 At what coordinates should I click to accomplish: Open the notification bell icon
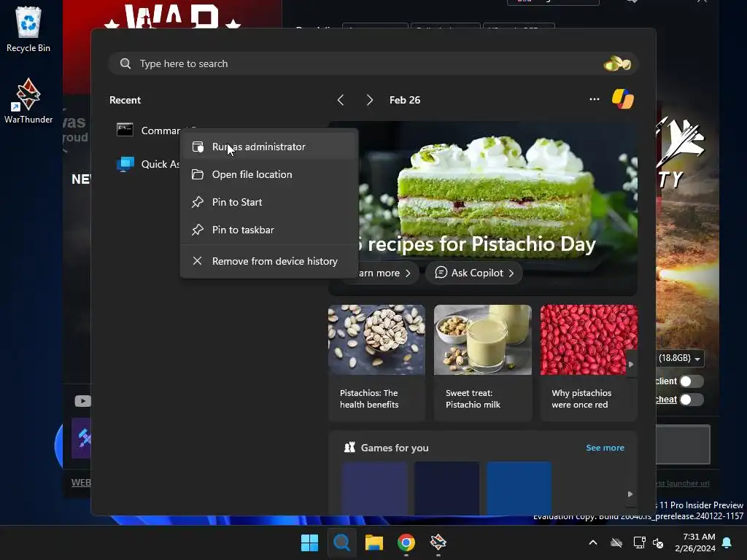point(727,542)
